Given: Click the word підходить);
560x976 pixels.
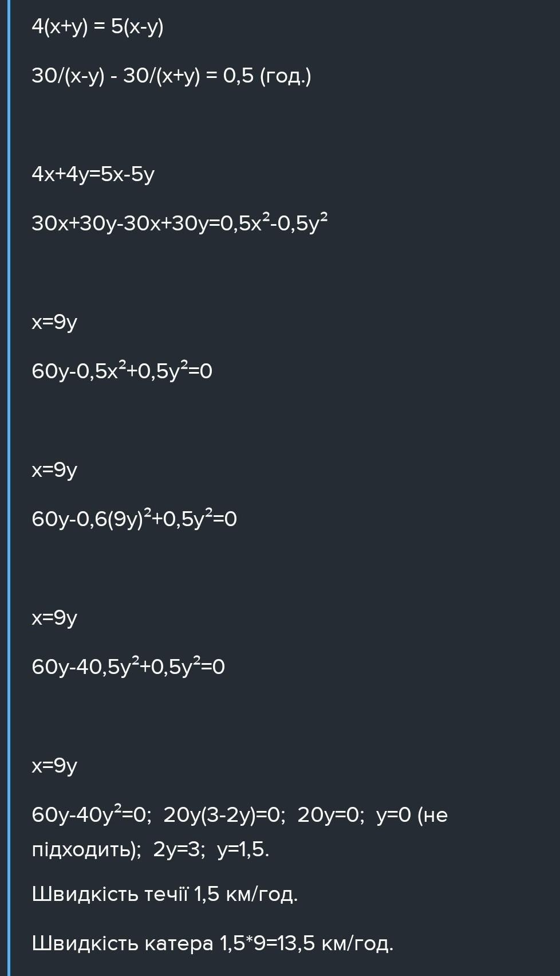Looking at the screenshot, I should pos(86,849).
